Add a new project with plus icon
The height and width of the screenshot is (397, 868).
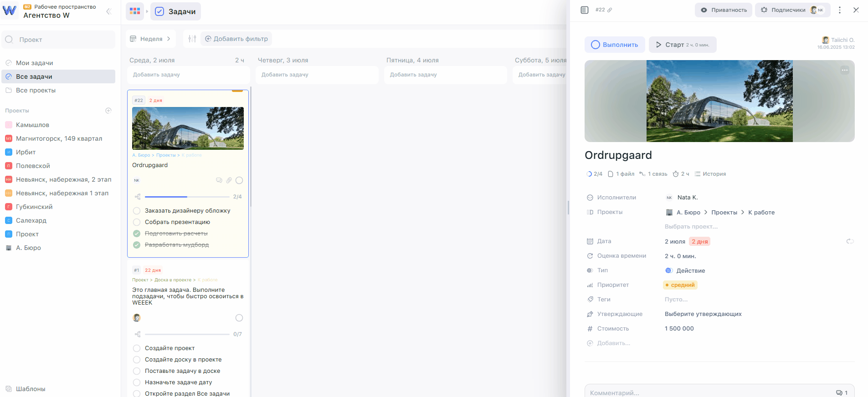click(x=108, y=111)
